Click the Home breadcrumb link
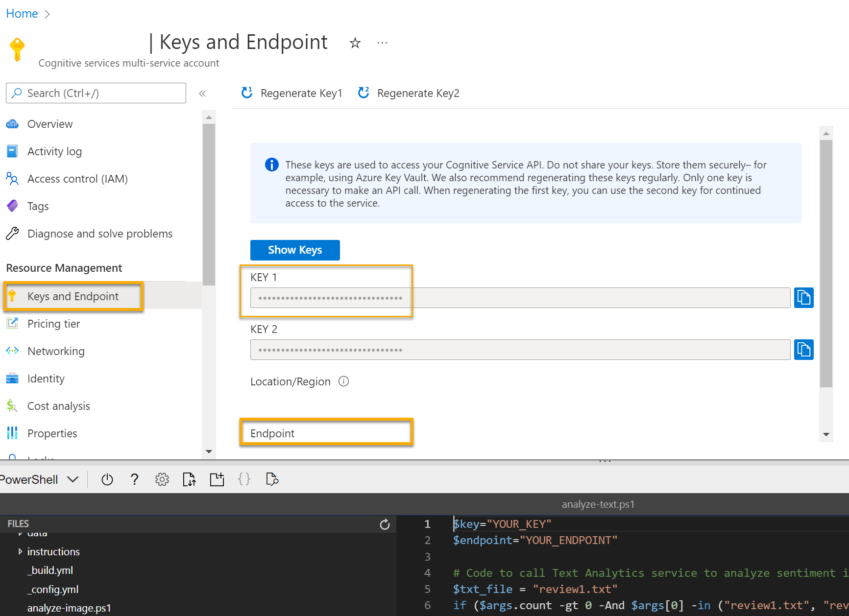The width and height of the screenshot is (849, 616). coord(22,14)
